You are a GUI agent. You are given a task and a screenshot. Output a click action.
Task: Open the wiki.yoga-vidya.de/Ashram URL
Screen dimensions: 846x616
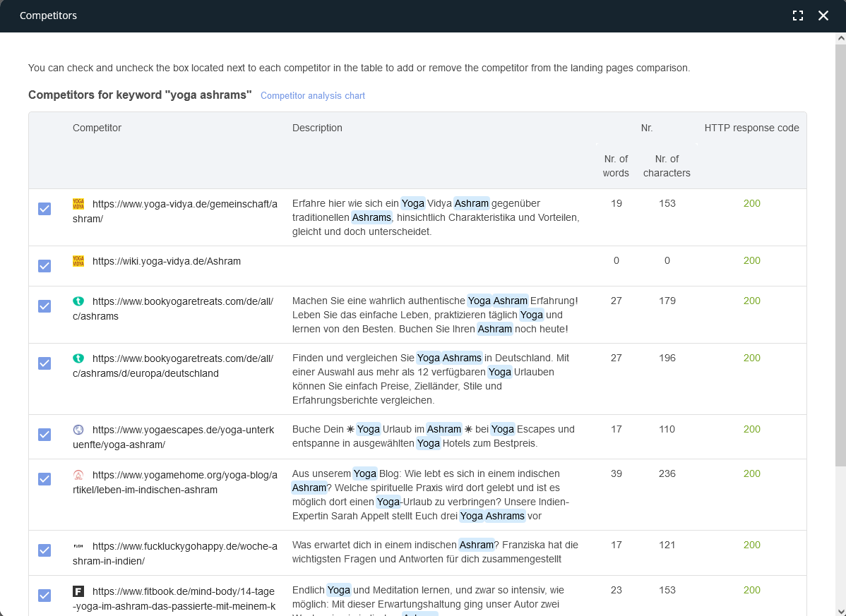[167, 261]
